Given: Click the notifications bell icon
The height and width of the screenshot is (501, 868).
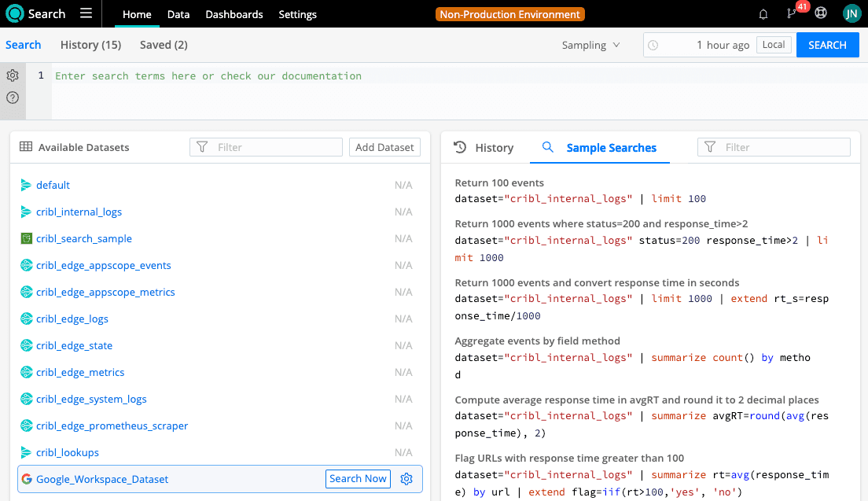Looking at the screenshot, I should (x=763, y=14).
